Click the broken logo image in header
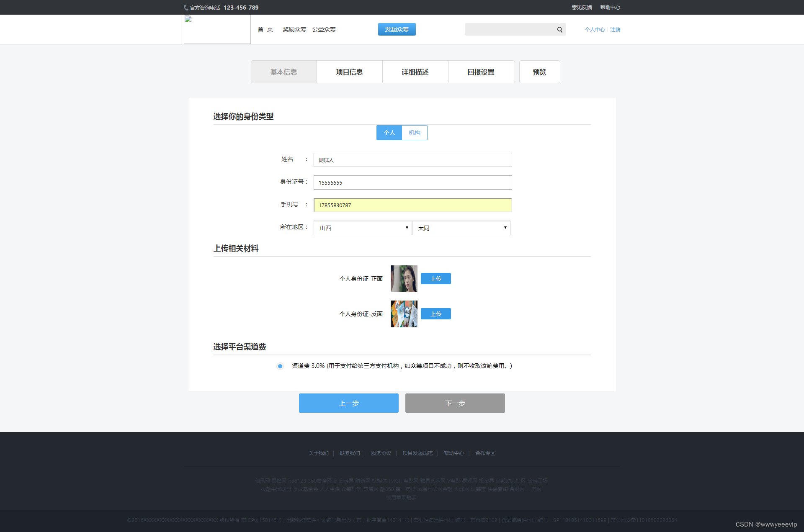Viewport: 804px width, 532px height. [x=217, y=29]
